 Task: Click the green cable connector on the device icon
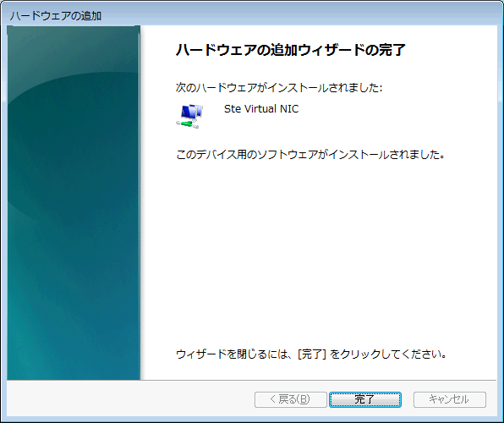(x=188, y=124)
